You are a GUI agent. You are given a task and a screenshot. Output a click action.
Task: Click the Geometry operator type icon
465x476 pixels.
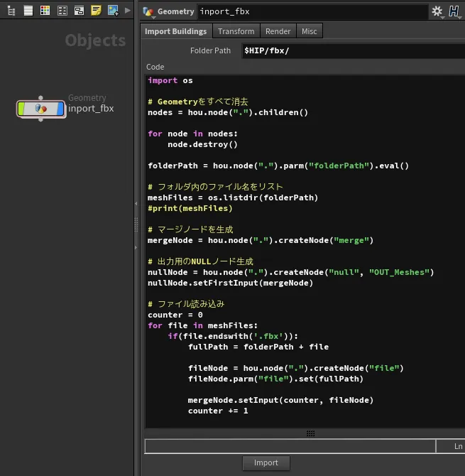click(148, 12)
